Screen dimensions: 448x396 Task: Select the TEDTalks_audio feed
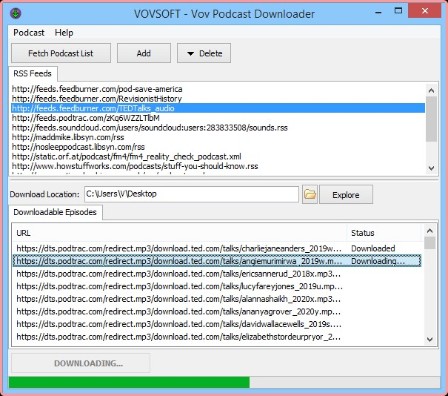(x=218, y=108)
